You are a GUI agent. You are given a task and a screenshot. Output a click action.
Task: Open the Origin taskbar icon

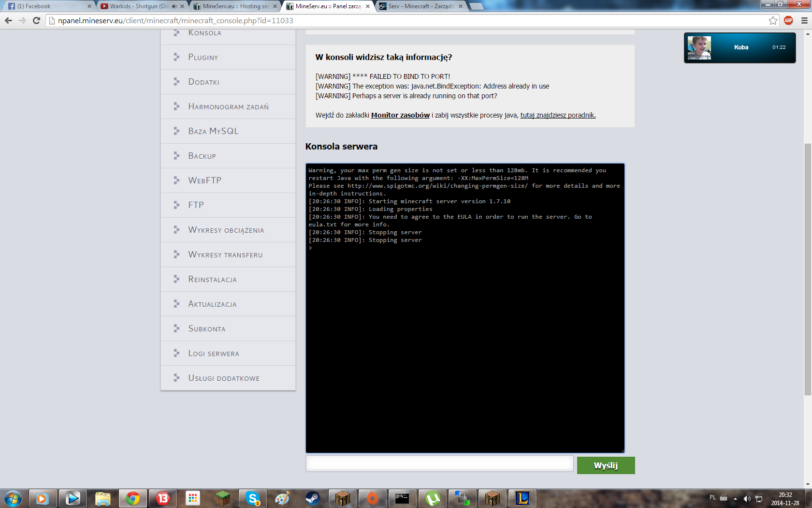[372, 498]
